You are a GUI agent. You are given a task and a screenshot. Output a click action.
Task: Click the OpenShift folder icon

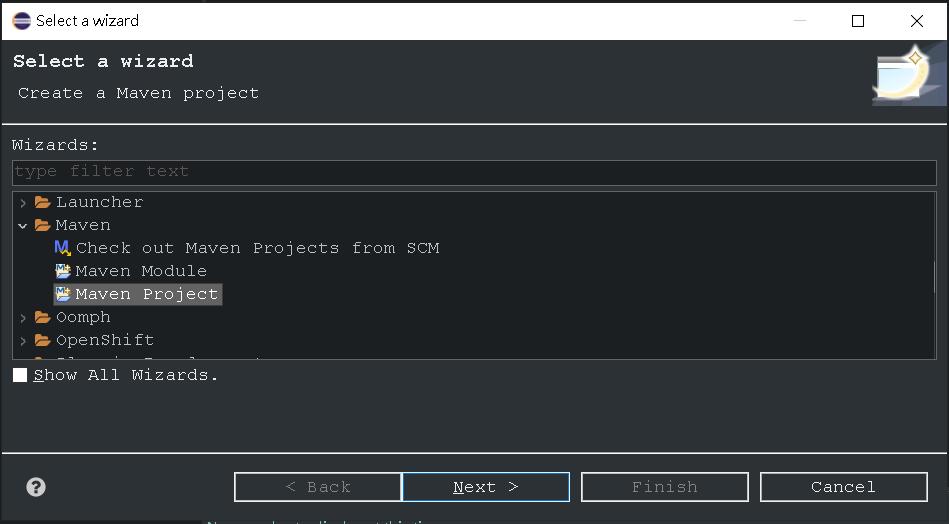click(42, 340)
